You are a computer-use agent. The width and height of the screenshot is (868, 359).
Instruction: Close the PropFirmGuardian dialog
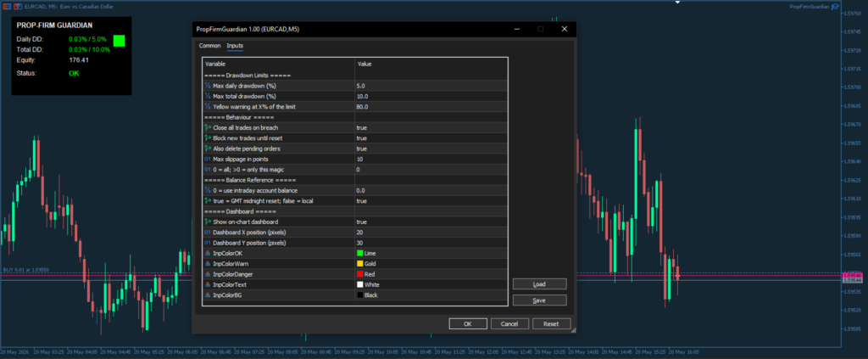click(564, 29)
